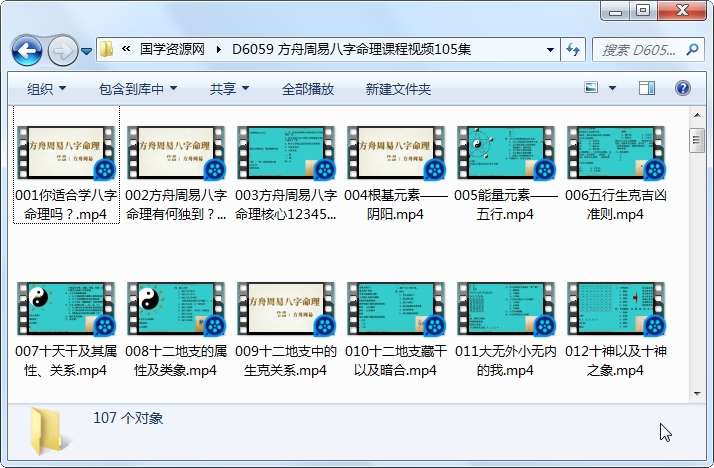Click the folder icon in the address bar
The image size is (714, 468).
point(108,49)
